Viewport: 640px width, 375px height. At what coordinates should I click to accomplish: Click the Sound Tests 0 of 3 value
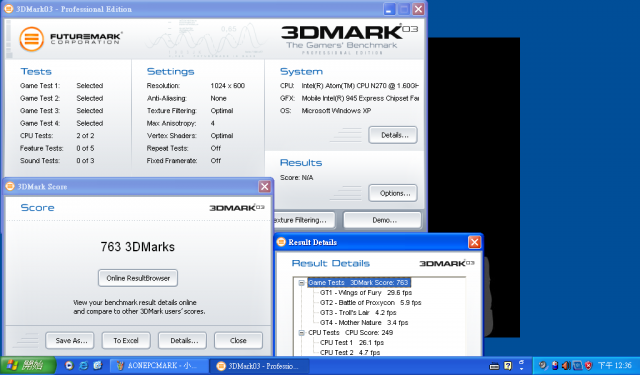(85, 160)
